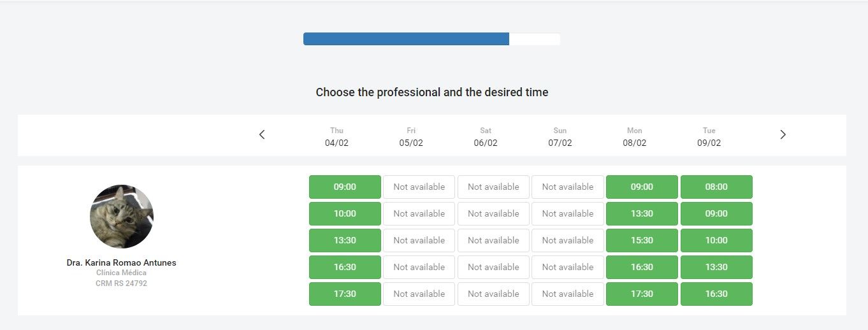
Task: Select the Mon 08/02 date header
Action: (635, 137)
